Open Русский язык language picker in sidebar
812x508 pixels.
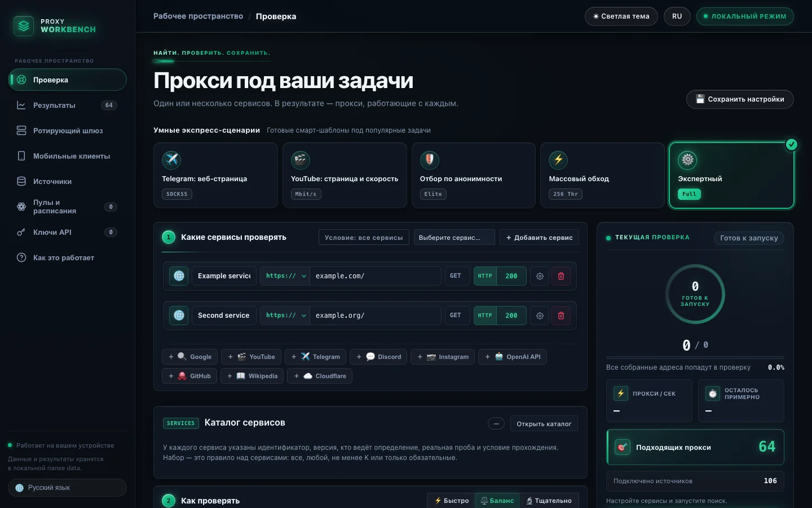[67, 488]
